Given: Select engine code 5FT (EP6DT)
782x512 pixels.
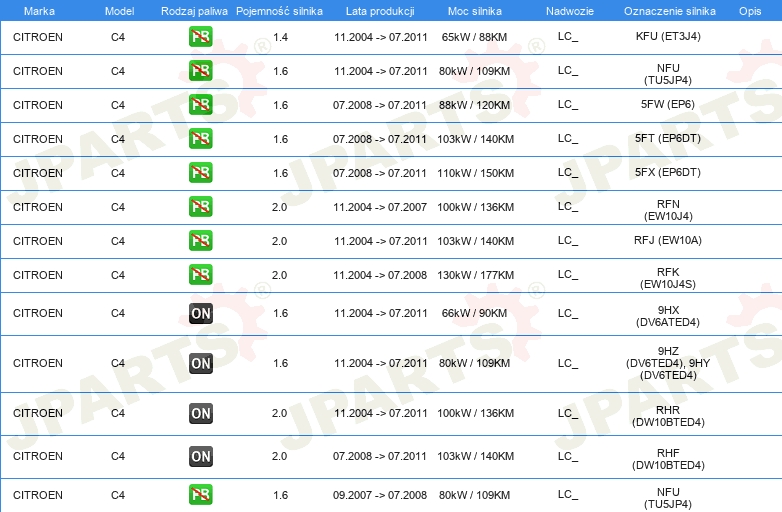Looking at the screenshot, I should [668, 138].
